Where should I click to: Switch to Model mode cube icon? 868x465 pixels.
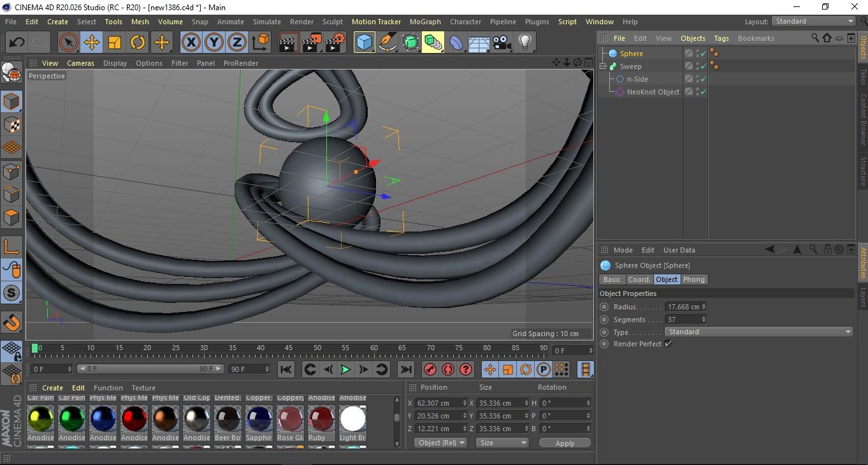click(11, 101)
